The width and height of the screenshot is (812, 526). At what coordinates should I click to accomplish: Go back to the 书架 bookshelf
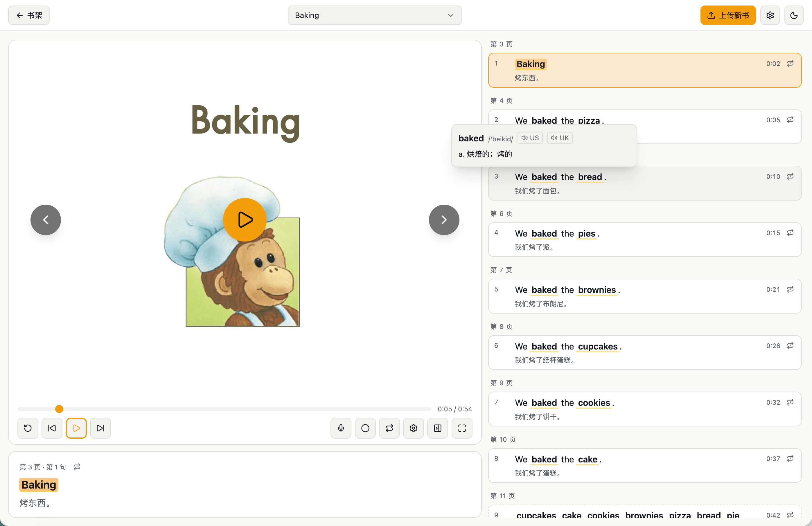[x=29, y=15]
